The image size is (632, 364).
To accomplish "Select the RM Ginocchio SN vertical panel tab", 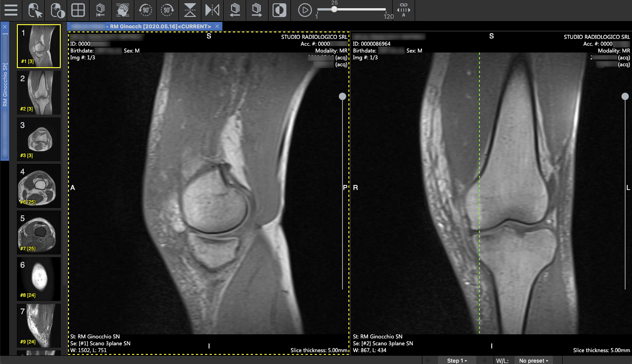I will point(5,91).
